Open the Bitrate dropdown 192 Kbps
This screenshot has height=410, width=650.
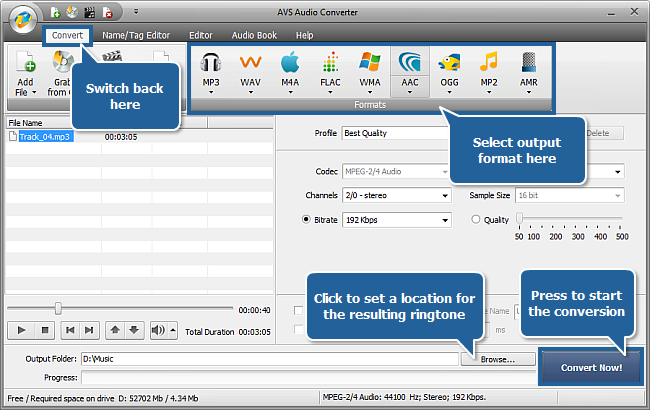396,220
